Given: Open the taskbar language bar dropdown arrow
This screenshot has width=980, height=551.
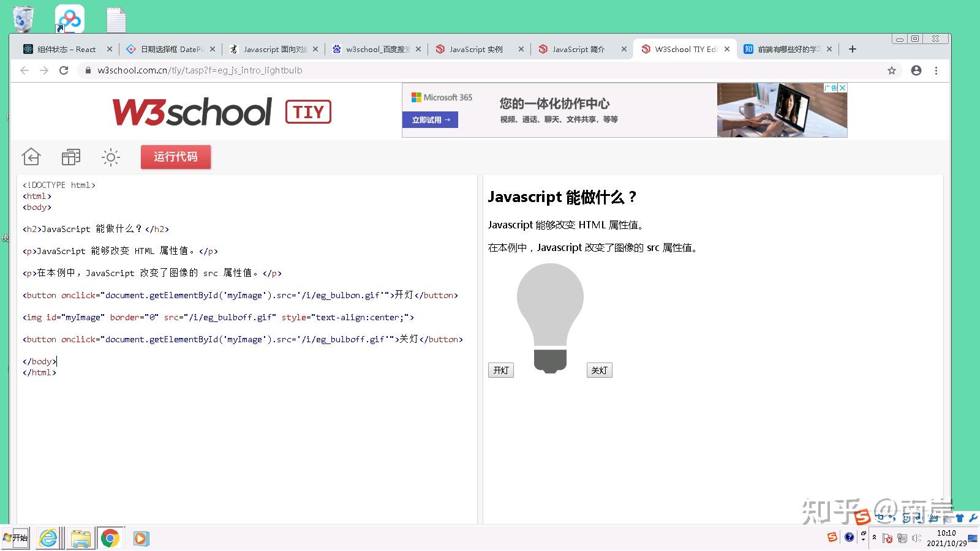Looking at the screenshot, I should [863, 540].
